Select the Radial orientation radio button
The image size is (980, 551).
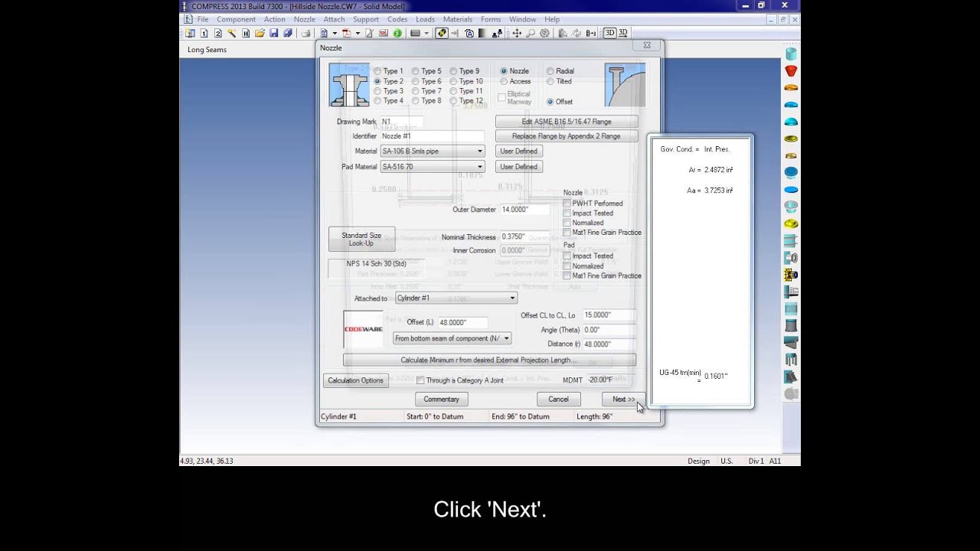(550, 71)
